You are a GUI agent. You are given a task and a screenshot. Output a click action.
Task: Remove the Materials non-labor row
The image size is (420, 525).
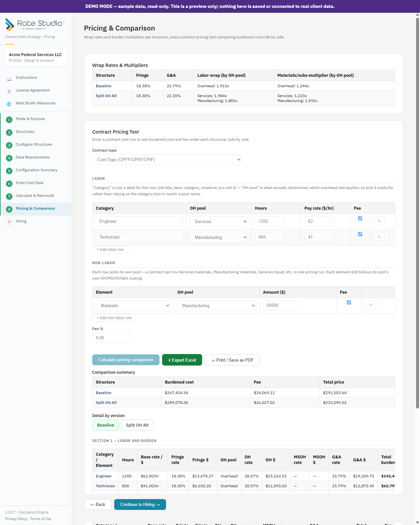coord(371,305)
